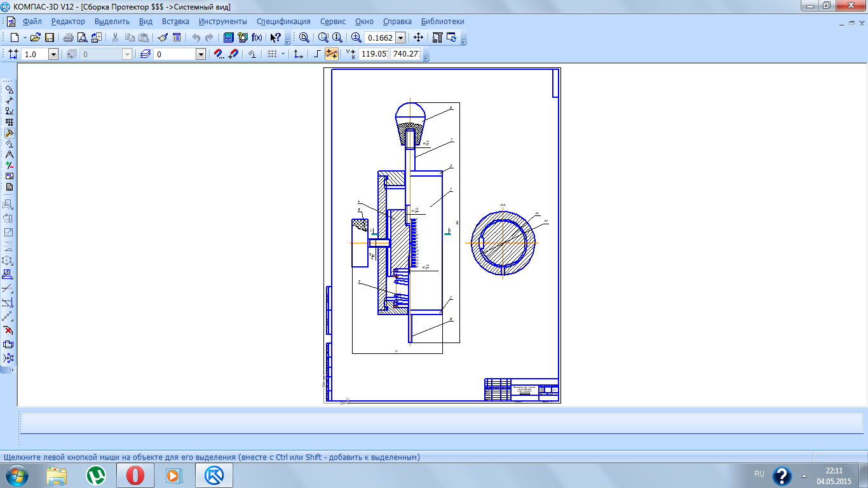Click the Open file folder icon
Image resolution: width=868 pixels, height=488 pixels.
tap(36, 37)
